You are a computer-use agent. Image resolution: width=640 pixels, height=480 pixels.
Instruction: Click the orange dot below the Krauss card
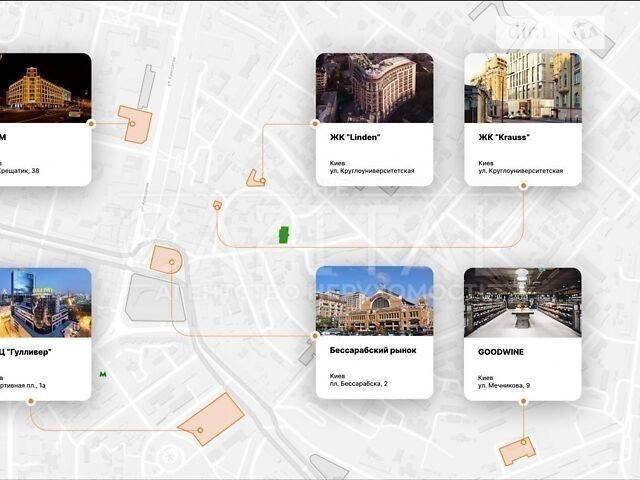tap(523, 186)
